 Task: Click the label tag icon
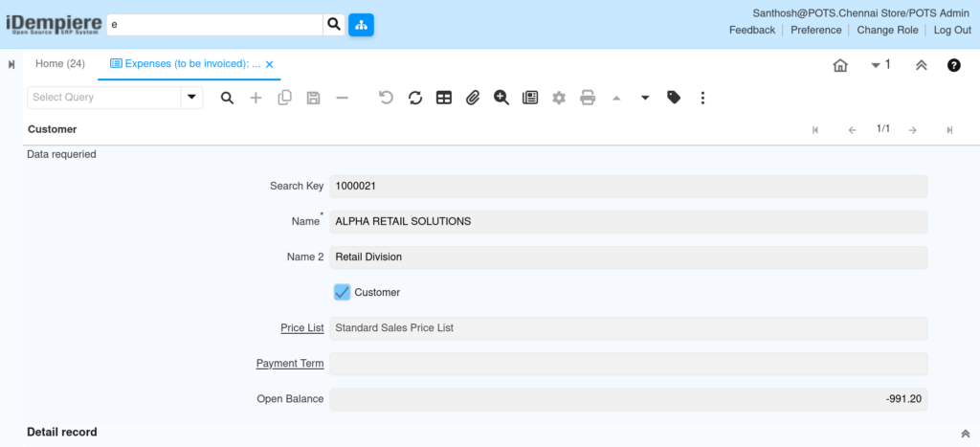point(674,98)
